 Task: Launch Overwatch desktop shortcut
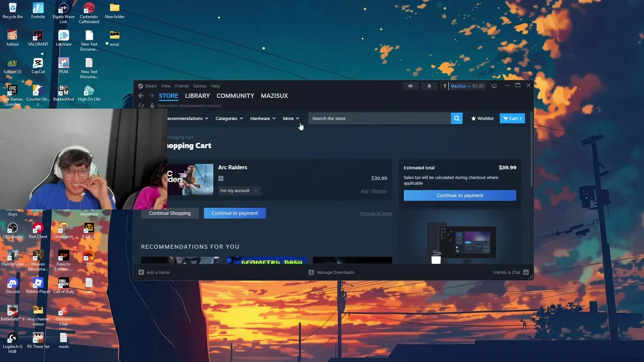pyautogui.click(x=63, y=231)
